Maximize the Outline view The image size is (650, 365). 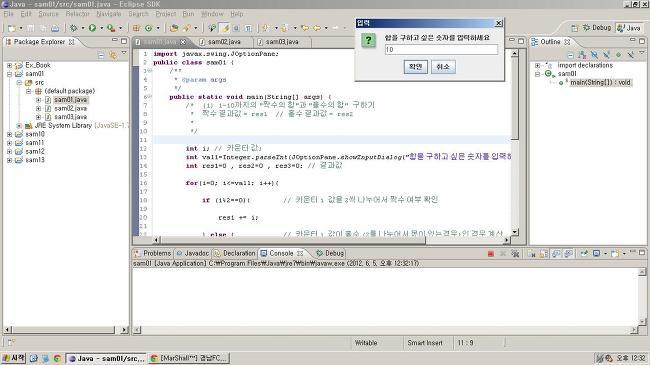(642, 41)
